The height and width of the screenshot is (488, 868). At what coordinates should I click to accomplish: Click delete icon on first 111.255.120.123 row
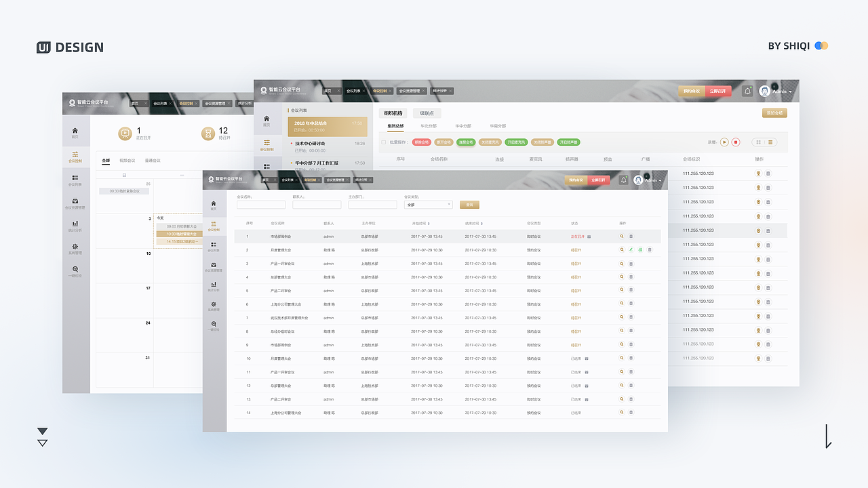click(x=768, y=174)
